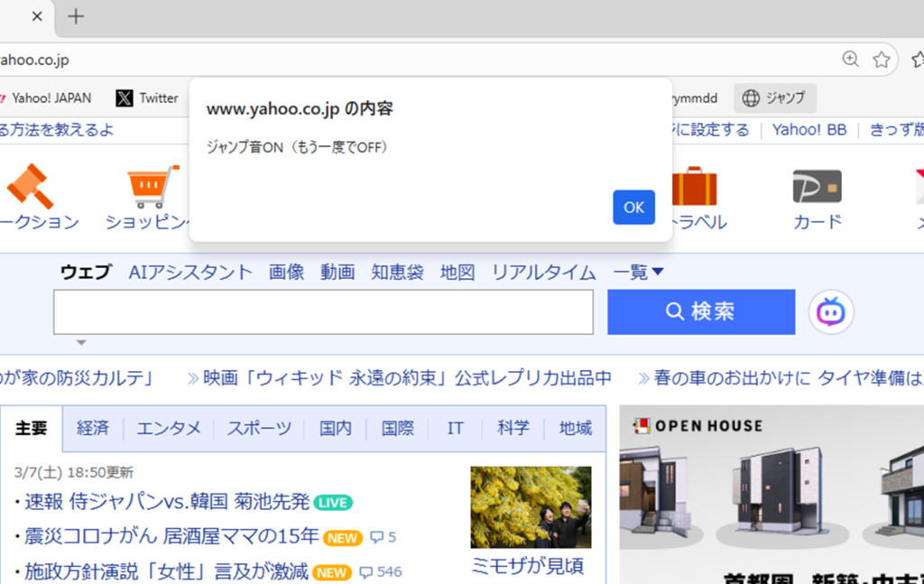Click the zoom magnifier icon in address bar
Screen dimensions: 924x584
[x=850, y=60]
